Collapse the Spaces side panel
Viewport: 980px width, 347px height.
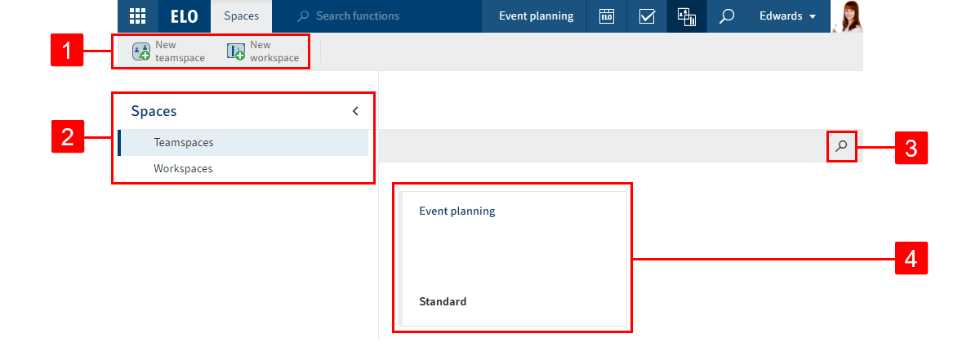pos(355,111)
